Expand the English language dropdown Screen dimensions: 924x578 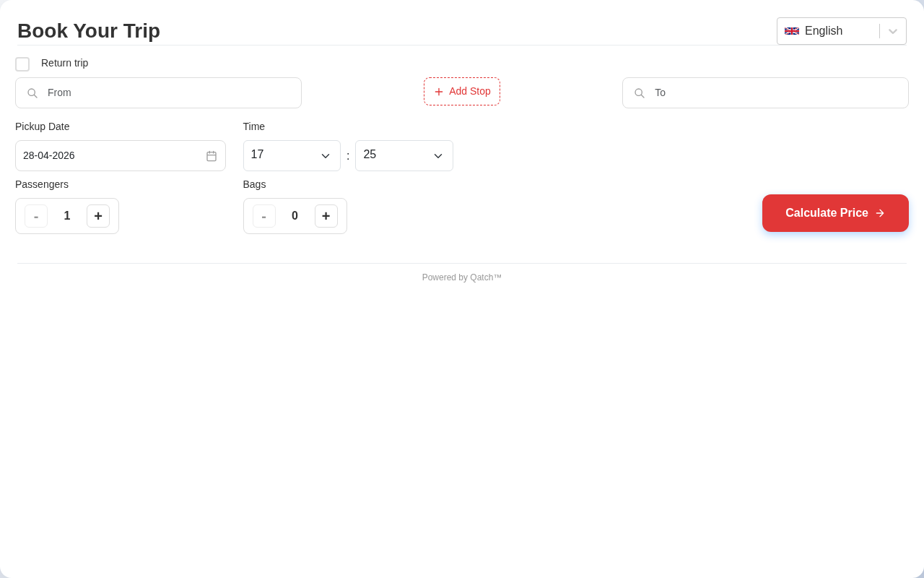point(893,31)
